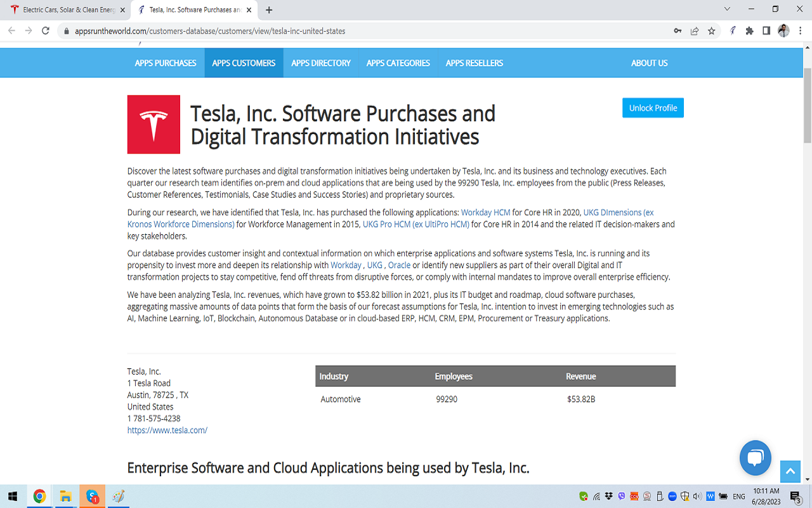Open the Windows Start menu
The width and height of the screenshot is (812, 508).
[13, 497]
